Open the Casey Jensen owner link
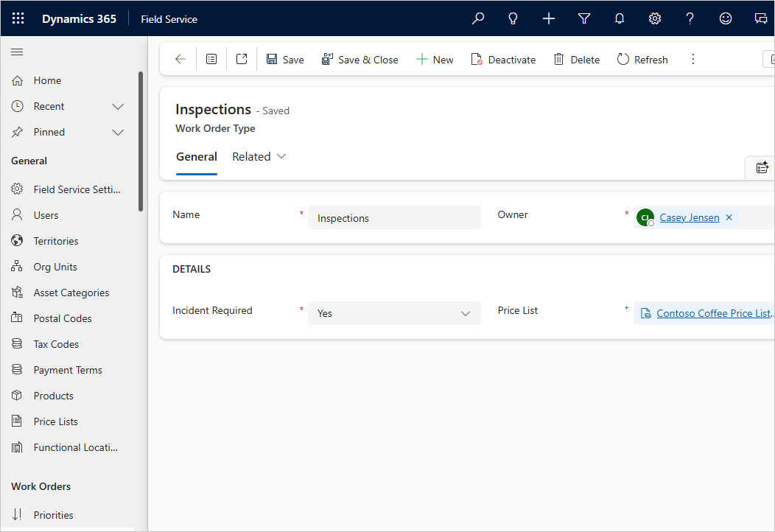Viewport: 775px width, 532px height. click(x=690, y=217)
